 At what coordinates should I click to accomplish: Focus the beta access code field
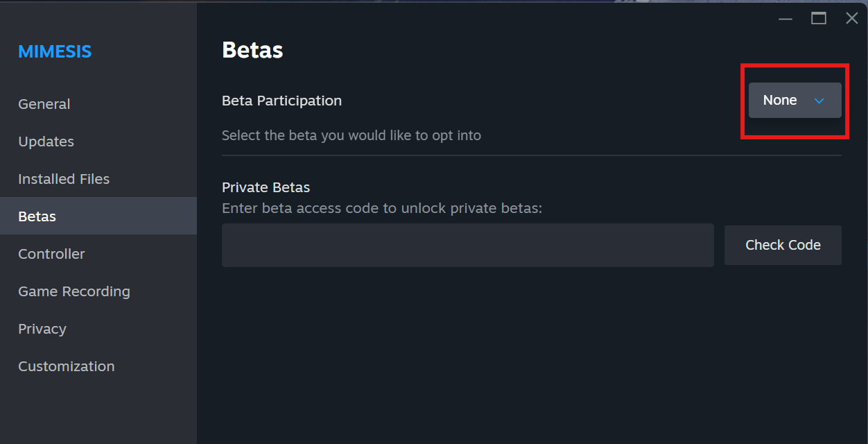coord(467,245)
